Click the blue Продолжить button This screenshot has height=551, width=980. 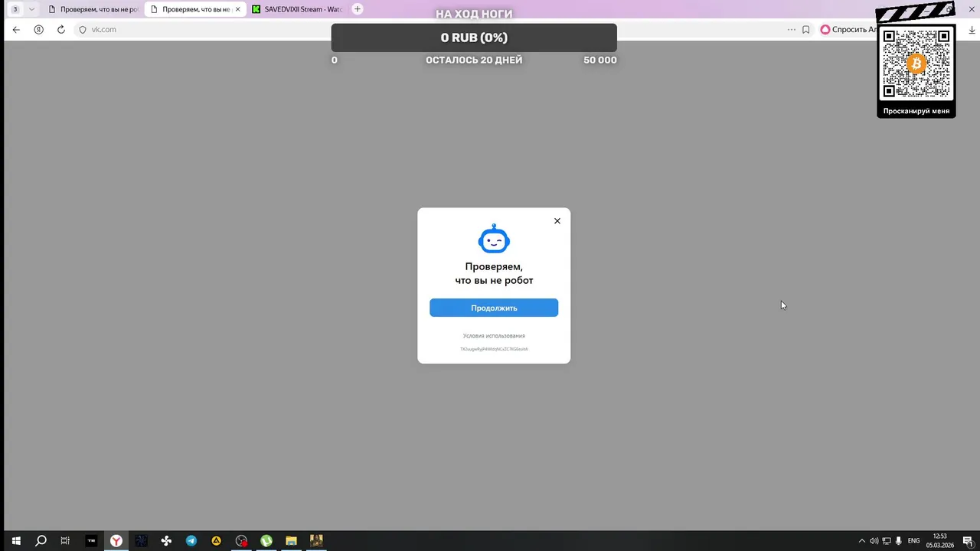(494, 308)
